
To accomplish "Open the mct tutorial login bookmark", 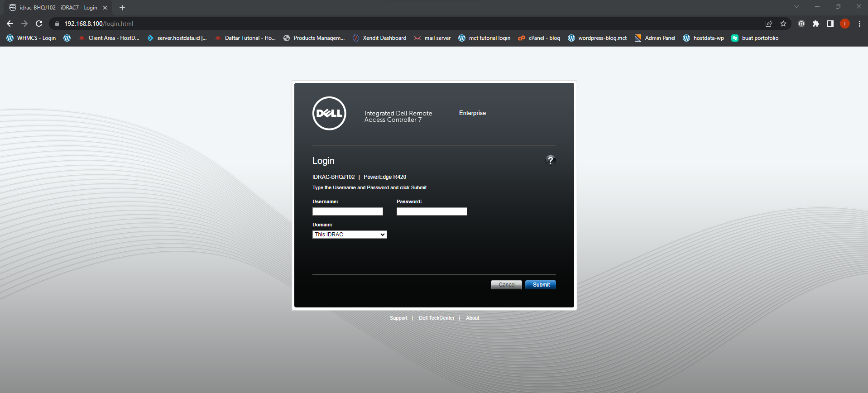I will pyautogui.click(x=484, y=38).
